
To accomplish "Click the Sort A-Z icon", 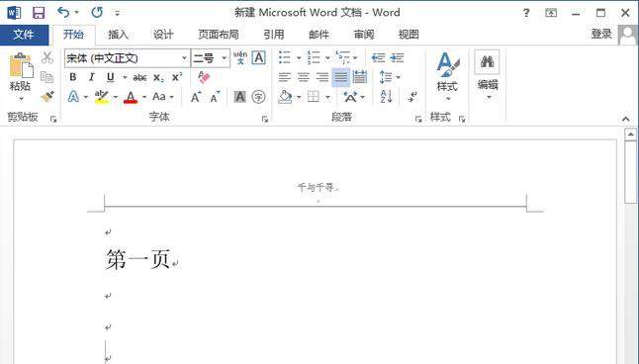I will point(386,97).
